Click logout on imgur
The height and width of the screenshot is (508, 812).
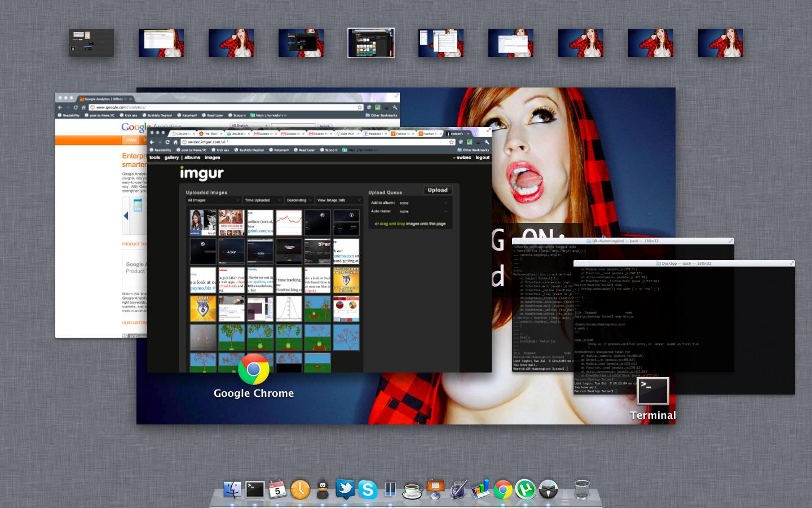point(483,157)
